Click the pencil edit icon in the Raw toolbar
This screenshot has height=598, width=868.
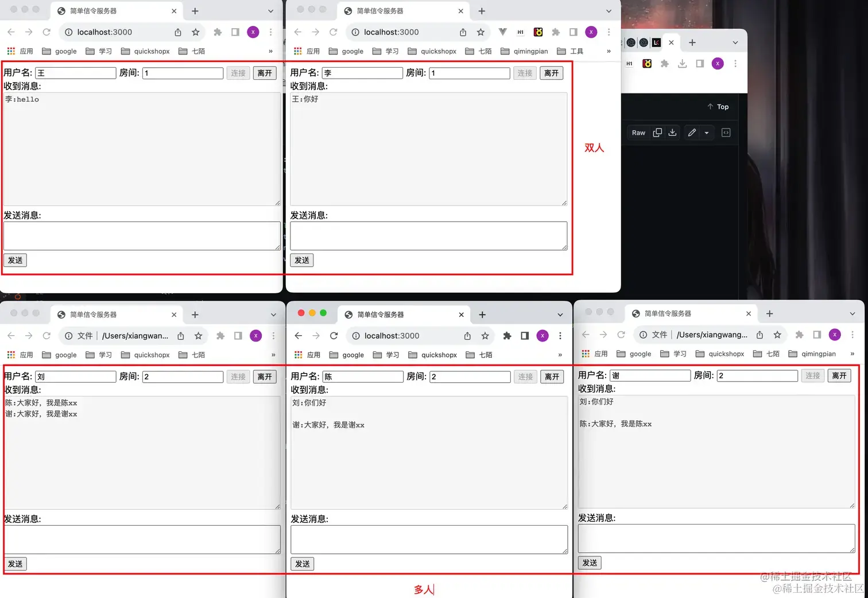[x=692, y=133]
